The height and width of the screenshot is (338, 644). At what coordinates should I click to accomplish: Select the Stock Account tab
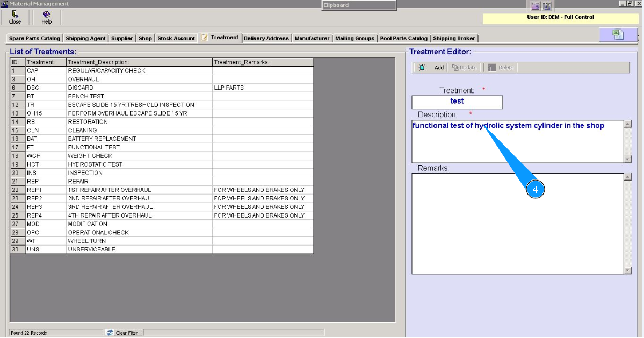tap(176, 38)
